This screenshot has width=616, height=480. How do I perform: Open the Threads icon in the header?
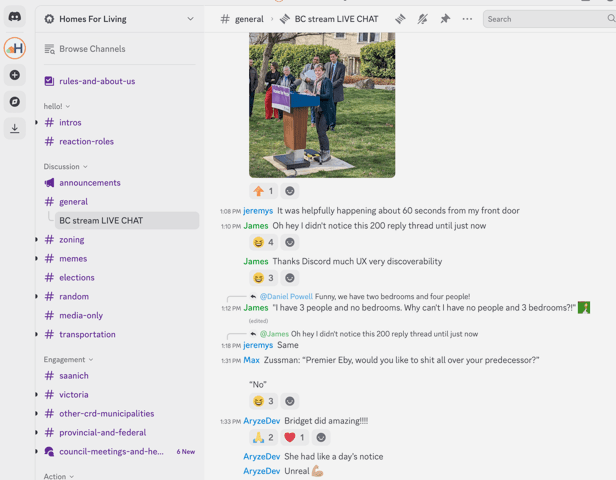(400, 19)
